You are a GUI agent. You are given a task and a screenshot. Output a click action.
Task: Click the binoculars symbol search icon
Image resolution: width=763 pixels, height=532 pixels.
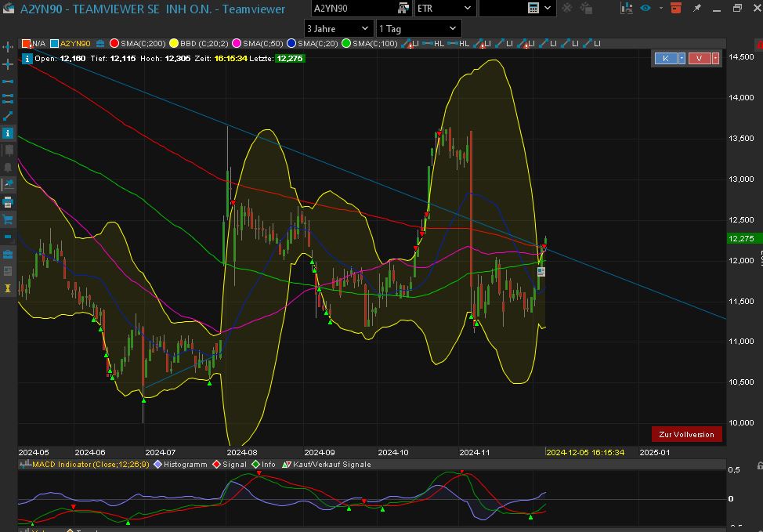403,8
